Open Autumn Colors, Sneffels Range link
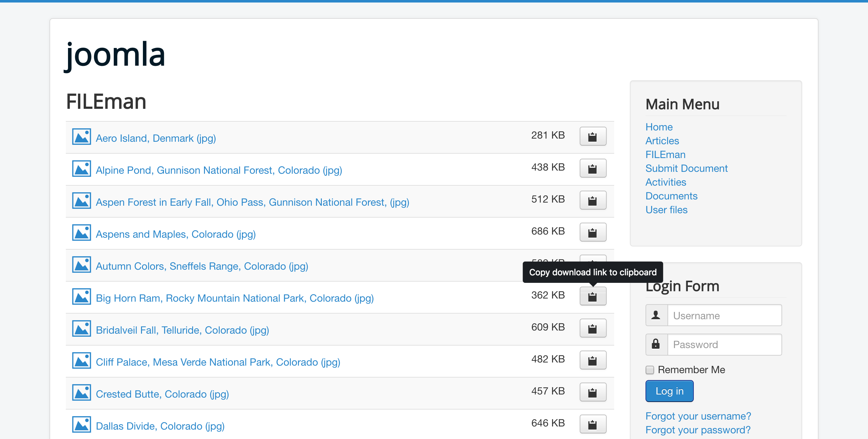 coord(202,266)
